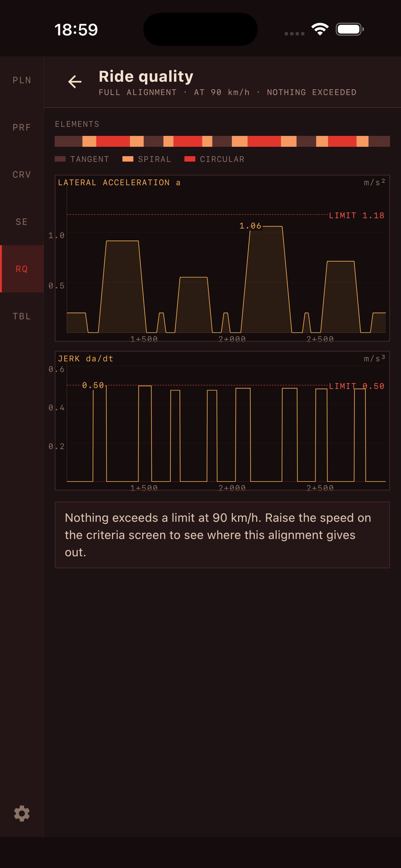Tap the '1+500' station label on acceleration chart

coord(144,339)
